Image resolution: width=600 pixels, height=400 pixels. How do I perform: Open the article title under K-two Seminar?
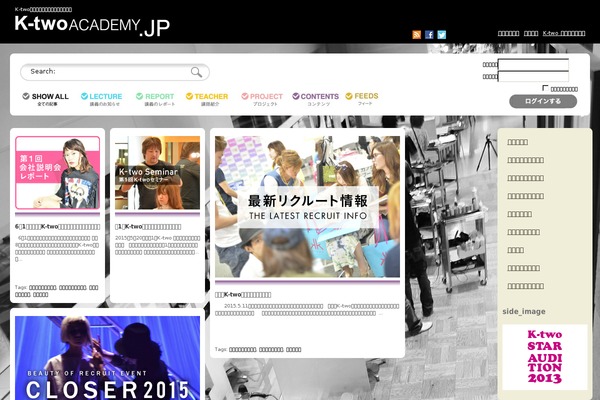(x=148, y=227)
